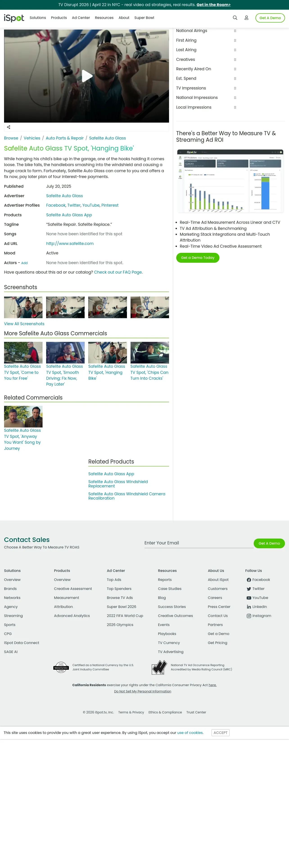Screen dimensions: 289x868
Task: Open Top Spenders in the footer
Action: point(119,589)
